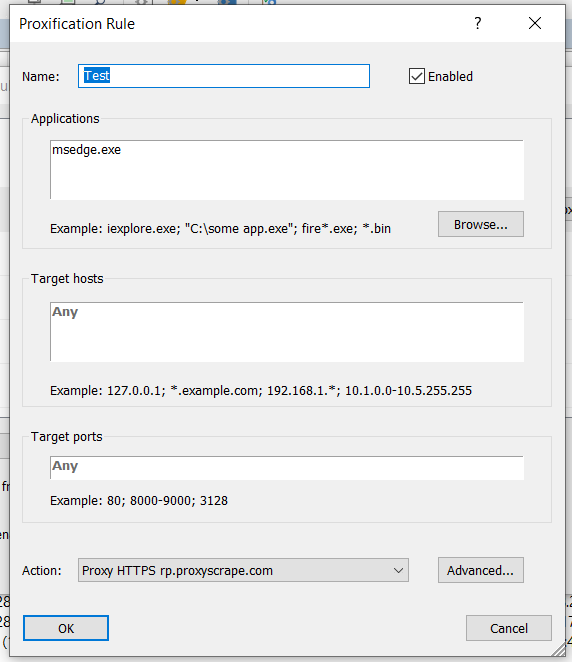Image resolution: width=572 pixels, height=662 pixels.
Task: Cancel the rule changes
Action: 509,628
